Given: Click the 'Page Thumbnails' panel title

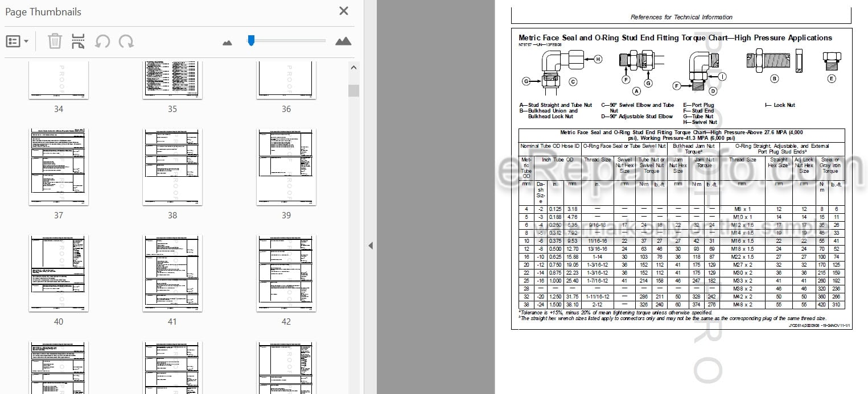Looking at the screenshot, I should tap(43, 12).
